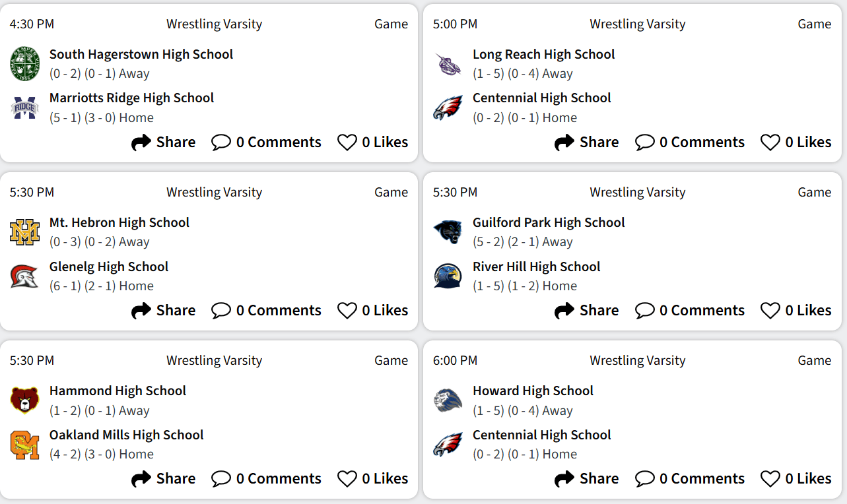Click River Hill hawk logo

tap(448, 276)
